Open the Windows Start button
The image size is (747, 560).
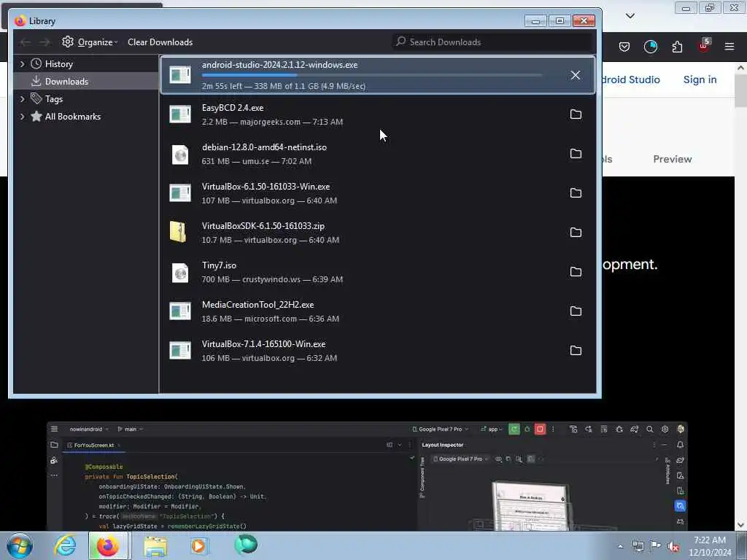[20, 545]
